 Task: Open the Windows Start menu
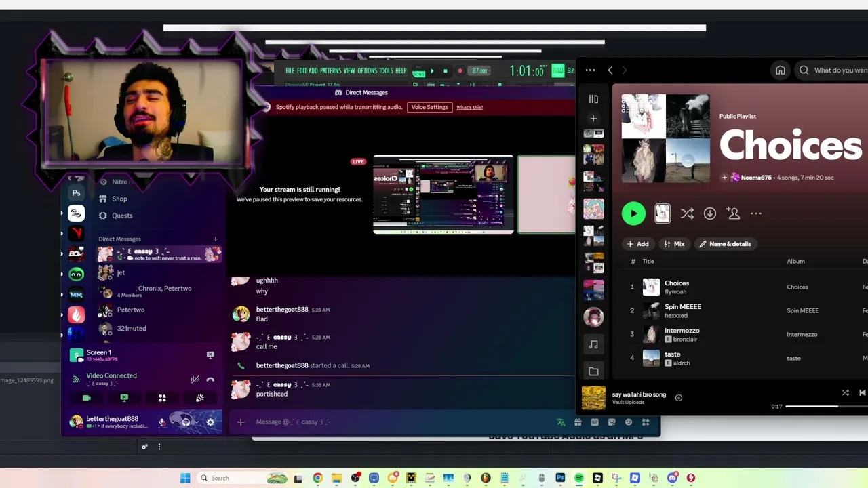tap(185, 478)
